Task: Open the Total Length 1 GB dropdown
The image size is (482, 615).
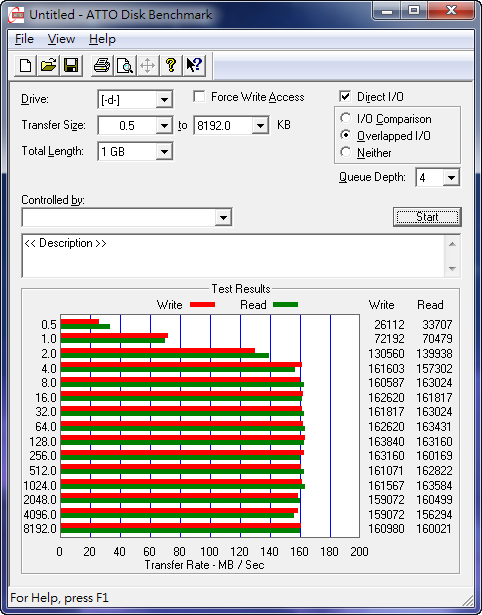Action: pyautogui.click(x=164, y=151)
